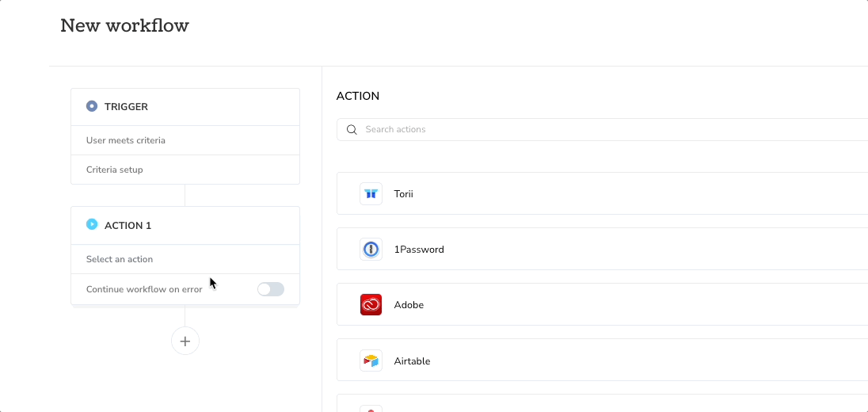Image resolution: width=868 pixels, height=412 pixels.
Task: Toggle Continue workflow on error switch
Action: click(x=271, y=289)
